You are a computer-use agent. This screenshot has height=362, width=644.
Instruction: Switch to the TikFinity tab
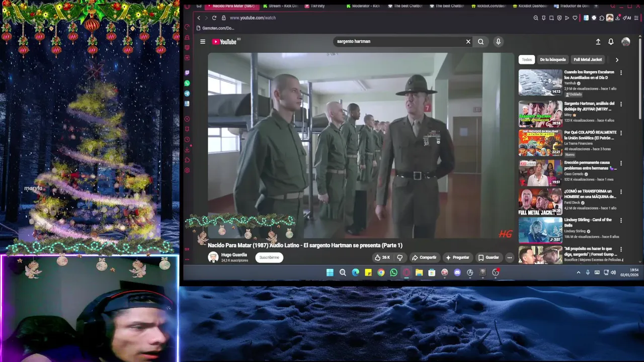click(314, 6)
